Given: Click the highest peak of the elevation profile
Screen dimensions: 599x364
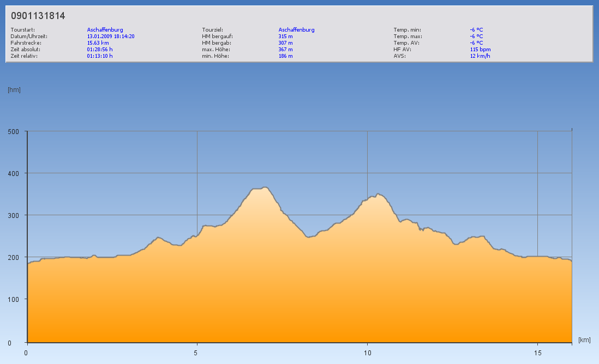Looking at the screenshot, I should point(265,187).
